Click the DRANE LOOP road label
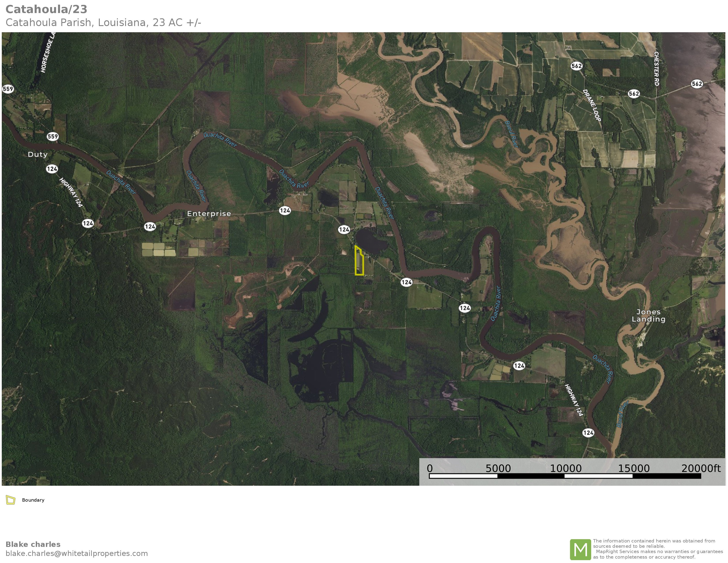 [592, 105]
